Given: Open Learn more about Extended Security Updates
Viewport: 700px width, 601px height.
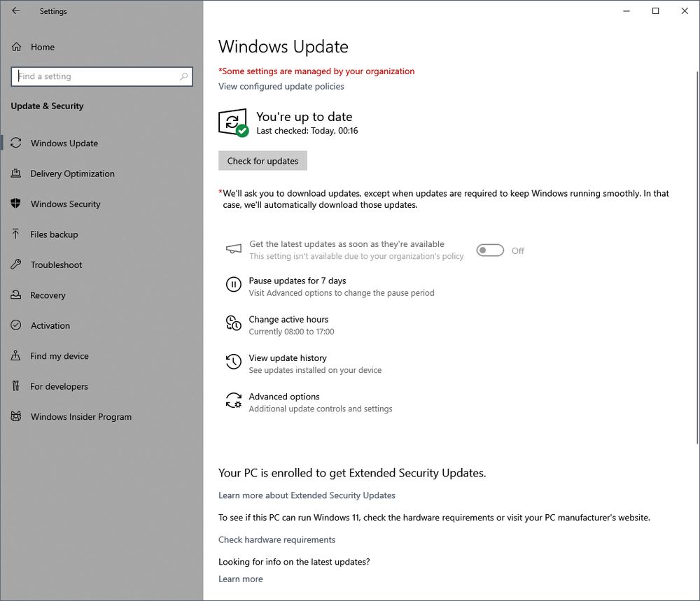Looking at the screenshot, I should click(307, 495).
